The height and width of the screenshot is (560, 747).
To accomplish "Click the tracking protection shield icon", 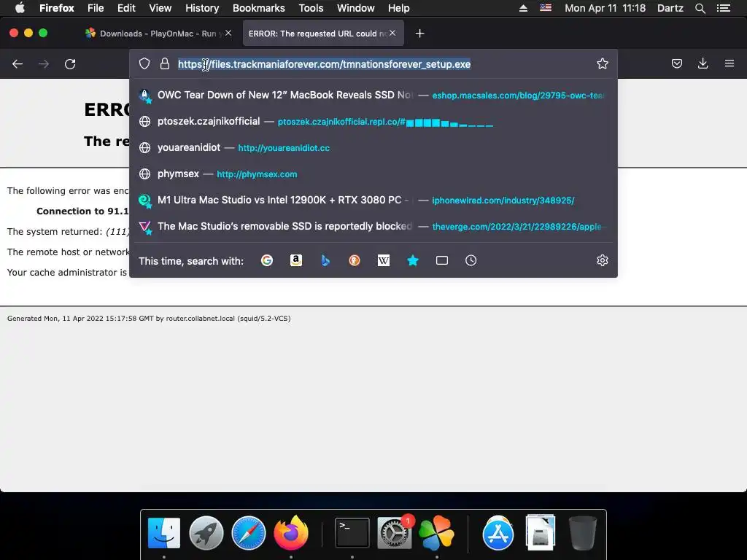I will click(x=144, y=64).
